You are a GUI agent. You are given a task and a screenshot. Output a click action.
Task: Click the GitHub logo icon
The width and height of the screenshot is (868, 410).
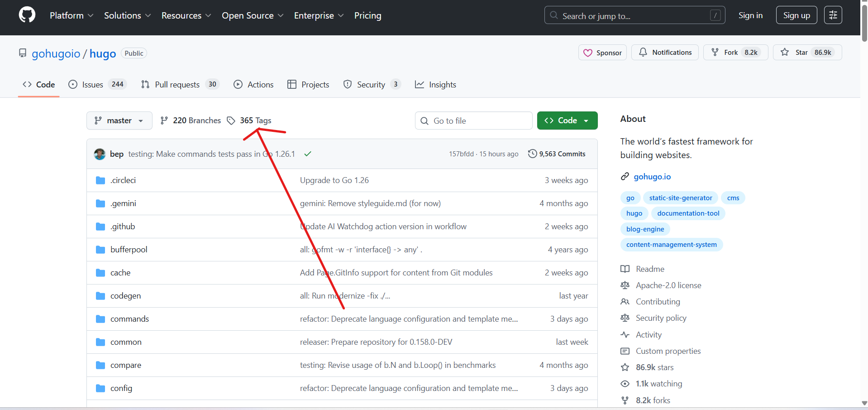pos(27,15)
